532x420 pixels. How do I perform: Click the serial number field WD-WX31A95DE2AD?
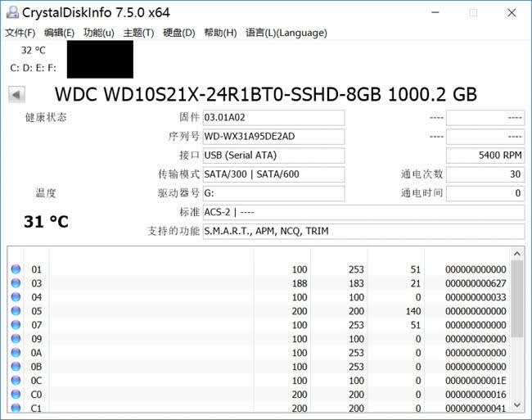274,137
